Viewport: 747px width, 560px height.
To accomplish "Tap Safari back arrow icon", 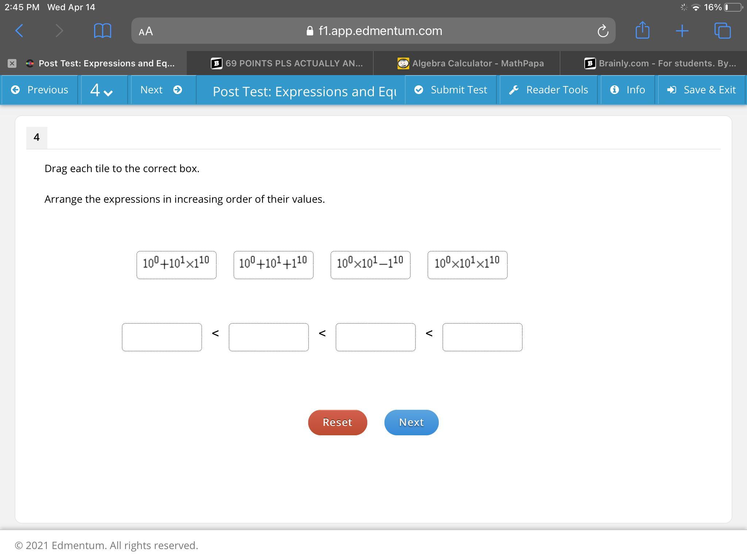I will [x=20, y=31].
